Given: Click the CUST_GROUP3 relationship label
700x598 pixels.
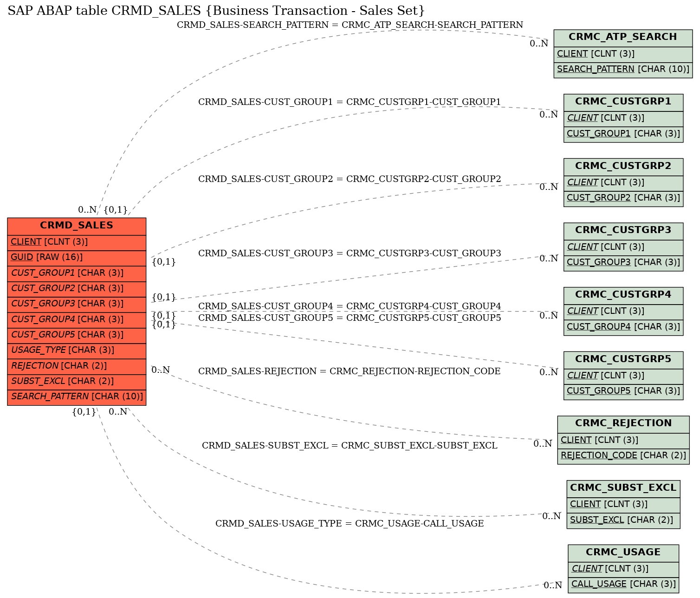Looking at the screenshot, I should [350, 253].
